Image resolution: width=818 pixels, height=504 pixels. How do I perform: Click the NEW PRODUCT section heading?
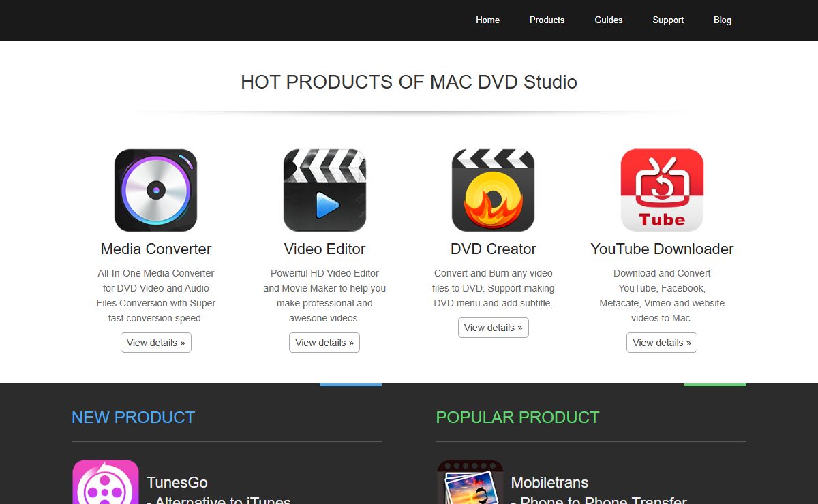pyautogui.click(x=134, y=417)
